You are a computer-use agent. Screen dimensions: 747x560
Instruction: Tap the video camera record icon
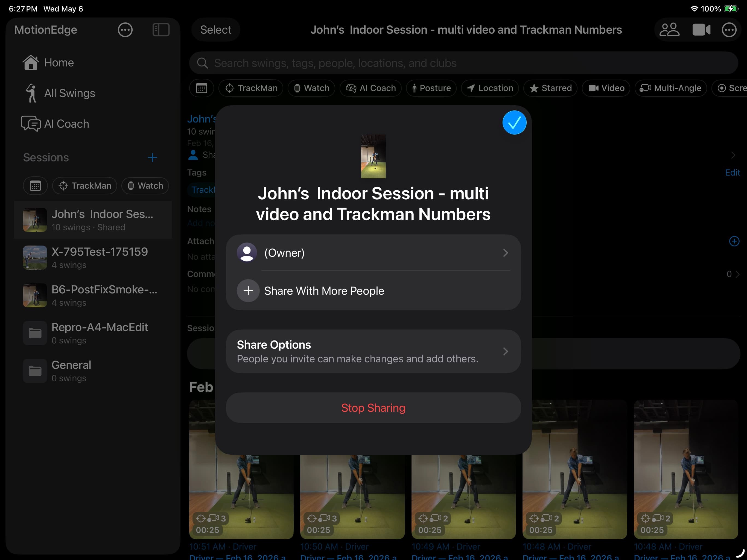point(701,30)
